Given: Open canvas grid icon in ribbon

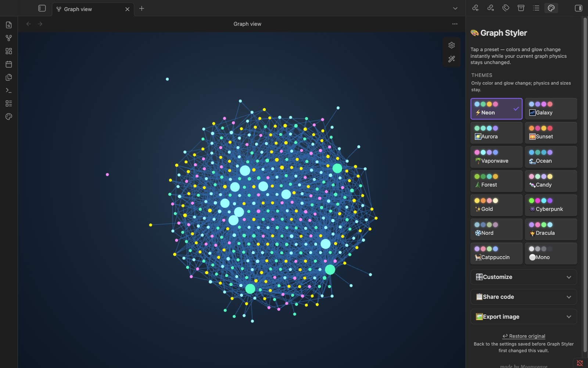Looking at the screenshot, I should (x=9, y=51).
